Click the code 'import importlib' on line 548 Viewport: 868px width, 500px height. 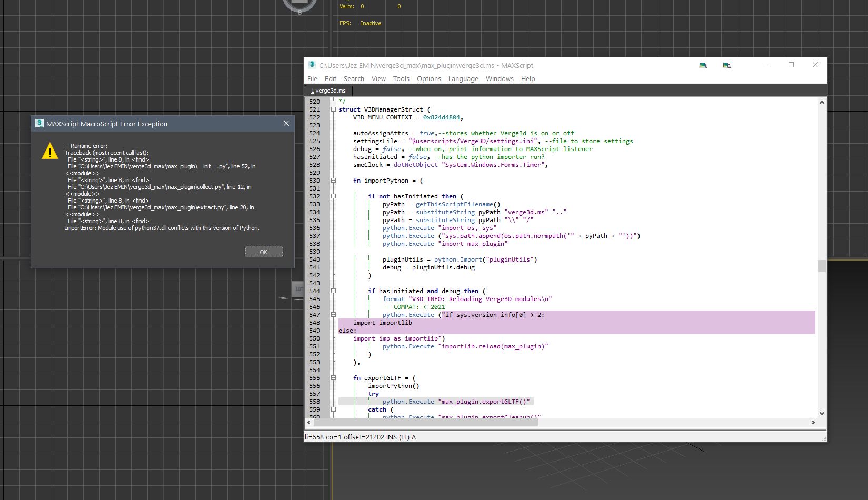coord(383,323)
